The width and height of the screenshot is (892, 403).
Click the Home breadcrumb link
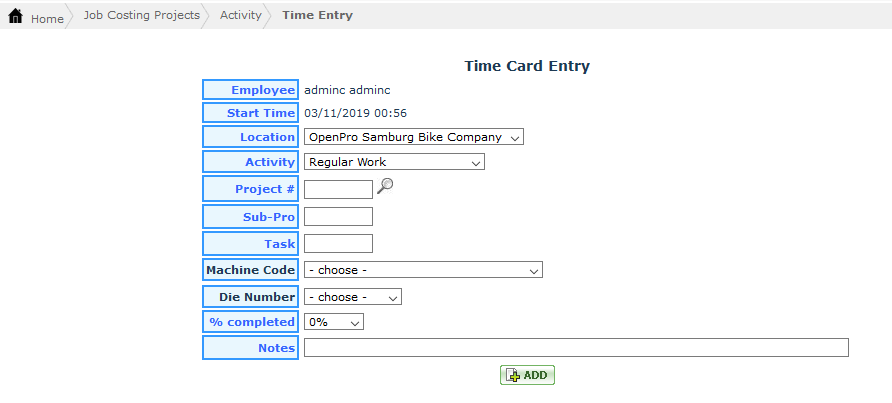(47, 18)
